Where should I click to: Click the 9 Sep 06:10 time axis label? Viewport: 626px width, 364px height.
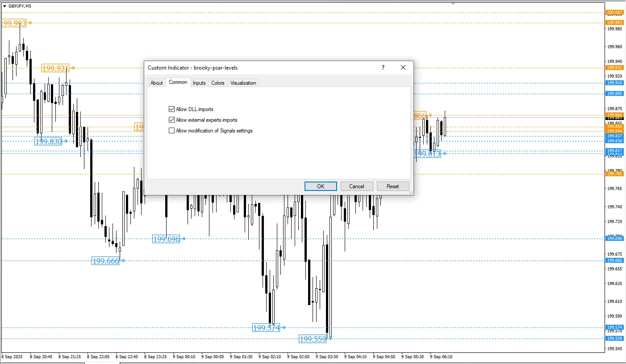pos(441,357)
